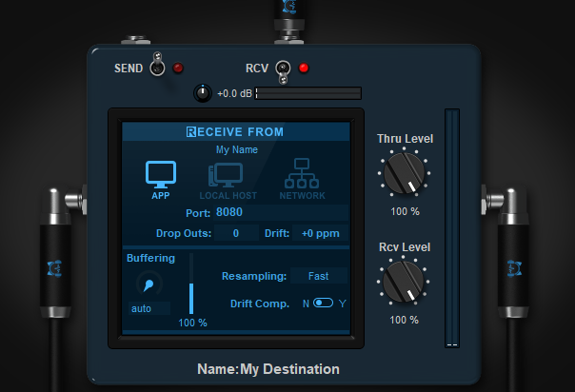Click the small input gain knob
Image resolution: width=575 pixels, height=392 pixels.
(x=203, y=93)
